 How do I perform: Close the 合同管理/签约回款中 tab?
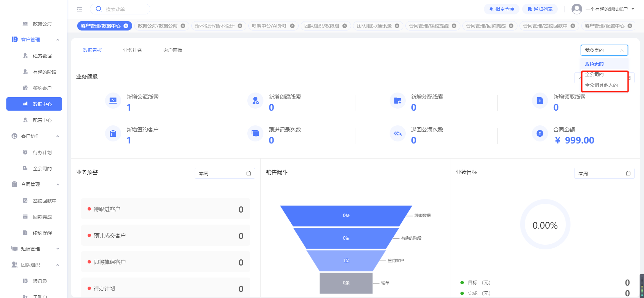pyautogui.click(x=573, y=26)
